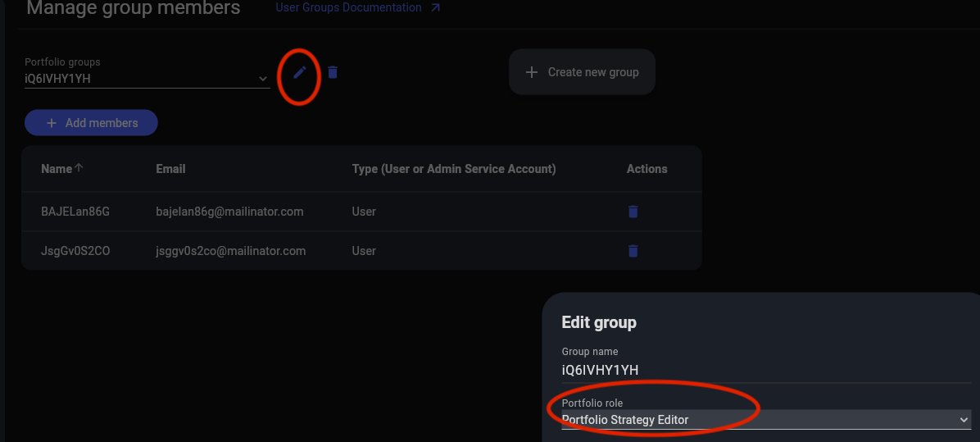Click the Manage group members heading
Screen dimensions: 980x442
tap(133, 8)
